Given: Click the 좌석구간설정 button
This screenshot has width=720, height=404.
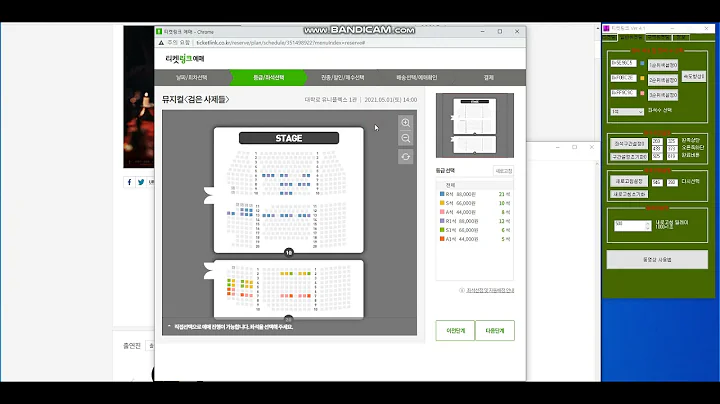Looking at the screenshot, I should pyautogui.click(x=629, y=144).
